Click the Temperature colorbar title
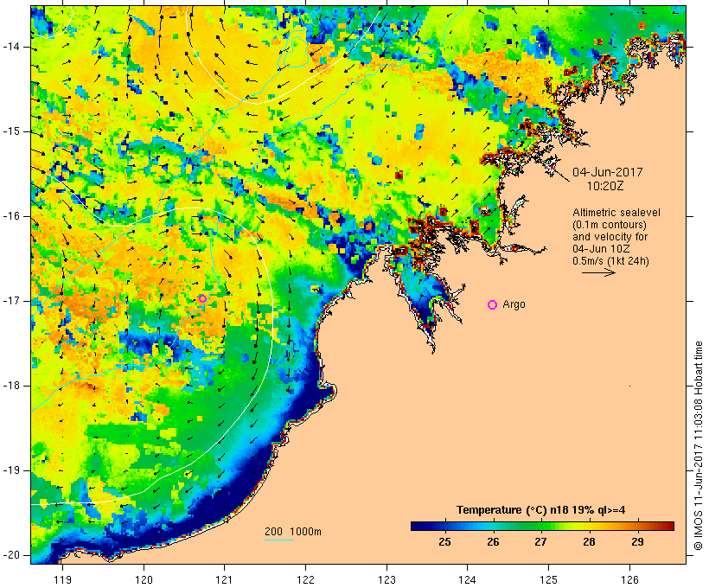The image size is (709, 588). [540, 510]
